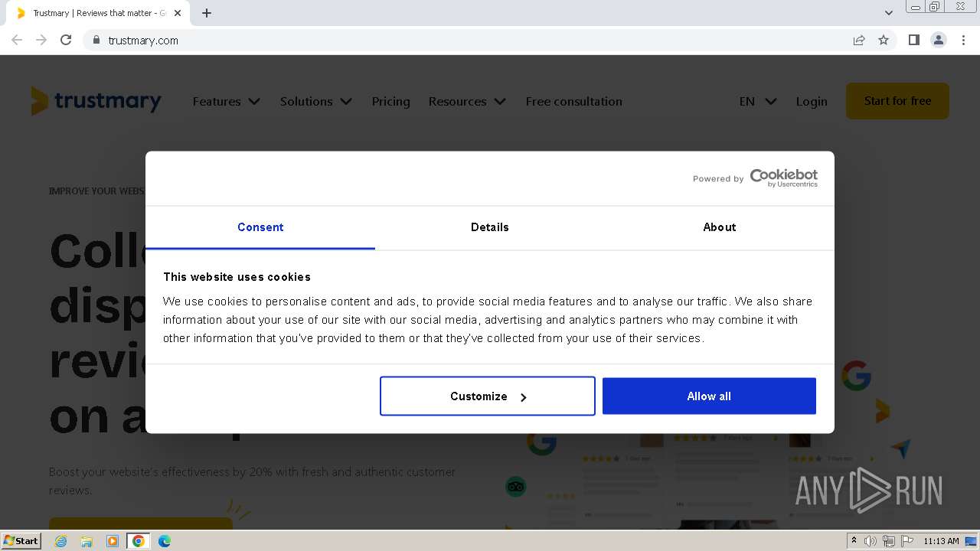Show hidden tray icons arrow

(854, 541)
